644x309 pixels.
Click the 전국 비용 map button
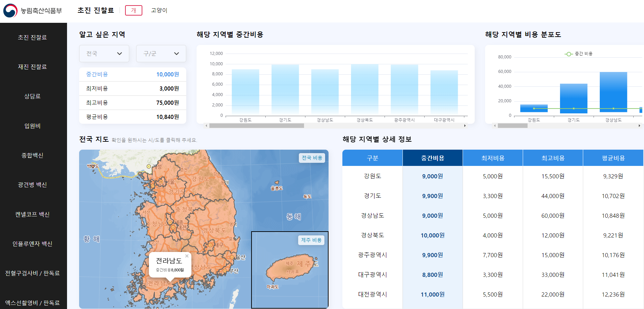tap(312, 158)
